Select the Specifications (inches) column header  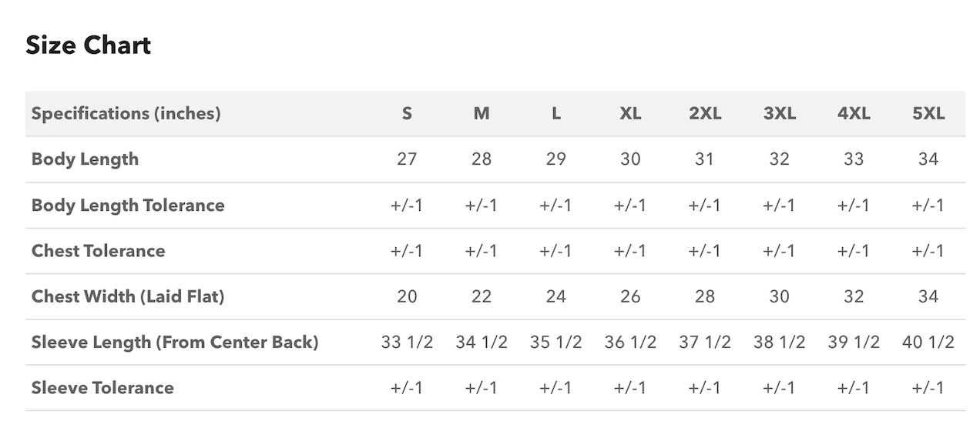(x=126, y=114)
